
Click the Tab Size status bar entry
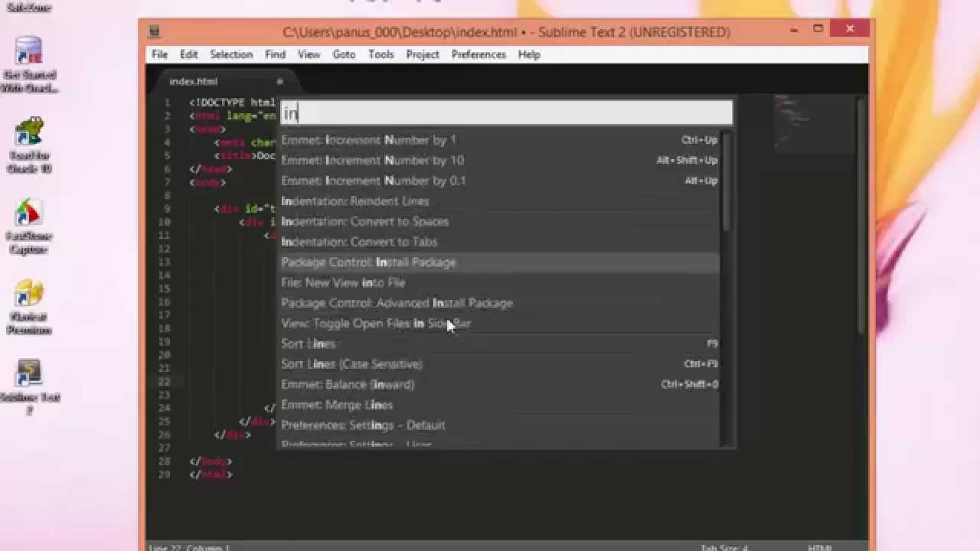tap(724, 547)
